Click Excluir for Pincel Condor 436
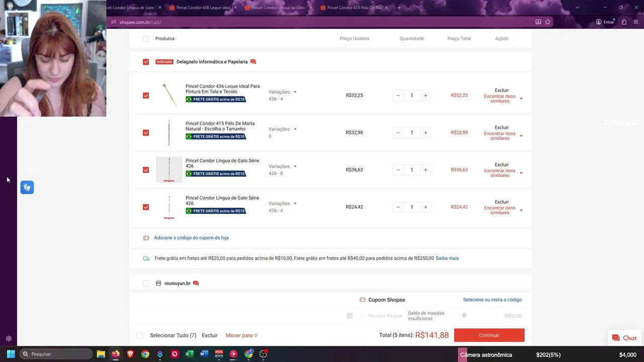644x362 pixels. 502,90
